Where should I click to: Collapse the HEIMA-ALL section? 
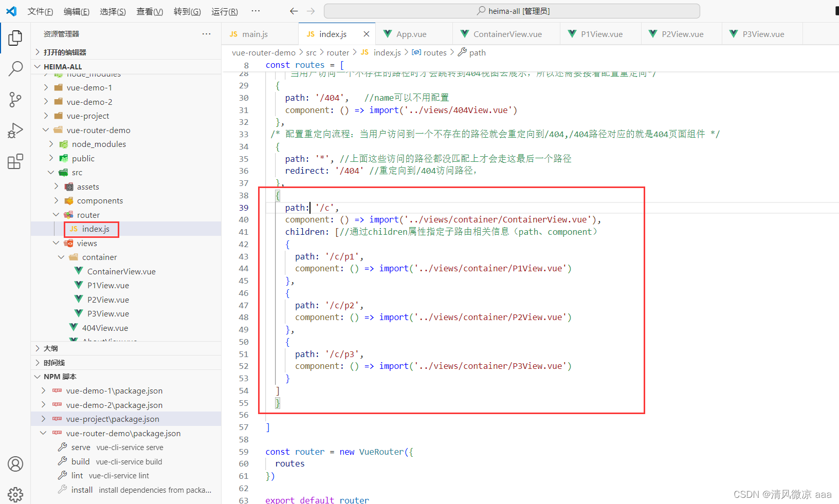point(38,66)
